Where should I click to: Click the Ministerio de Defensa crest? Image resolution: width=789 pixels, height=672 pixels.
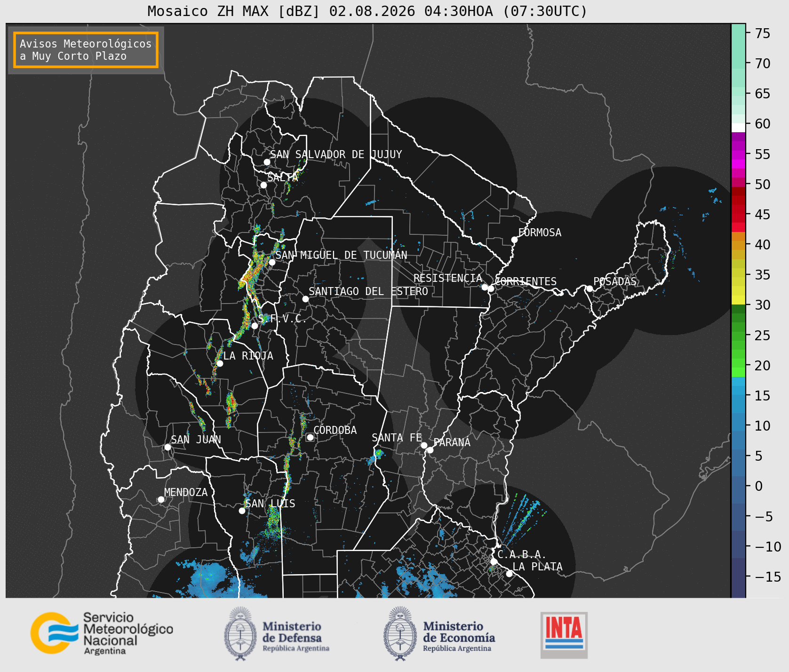(x=241, y=633)
